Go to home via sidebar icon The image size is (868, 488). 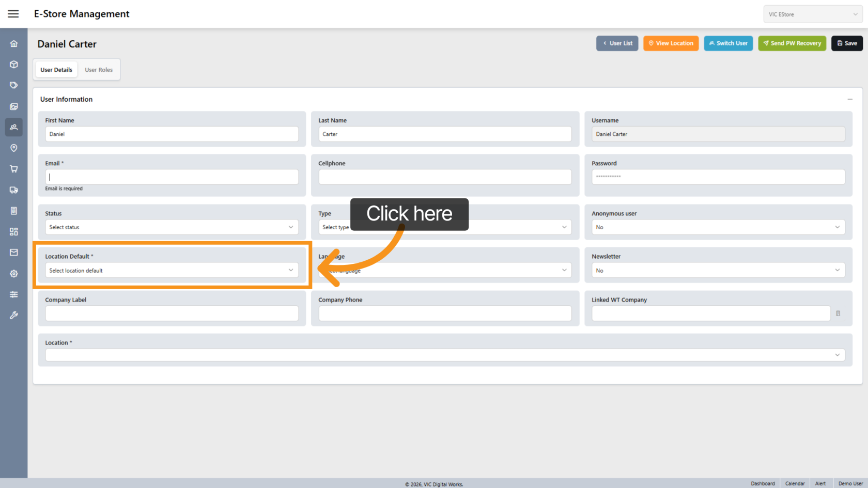14,44
